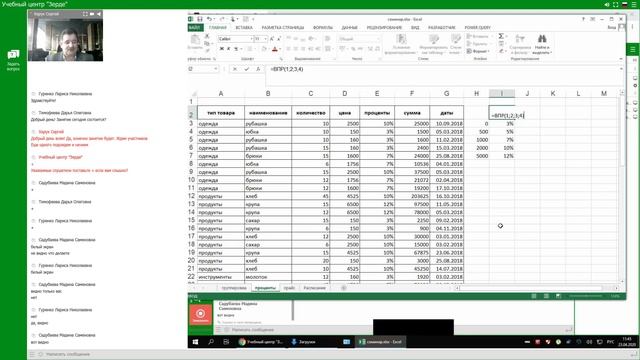The width and height of the screenshot is (640, 360).
Task: Confirm formula entry with checkmark
Action: tap(247, 69)
